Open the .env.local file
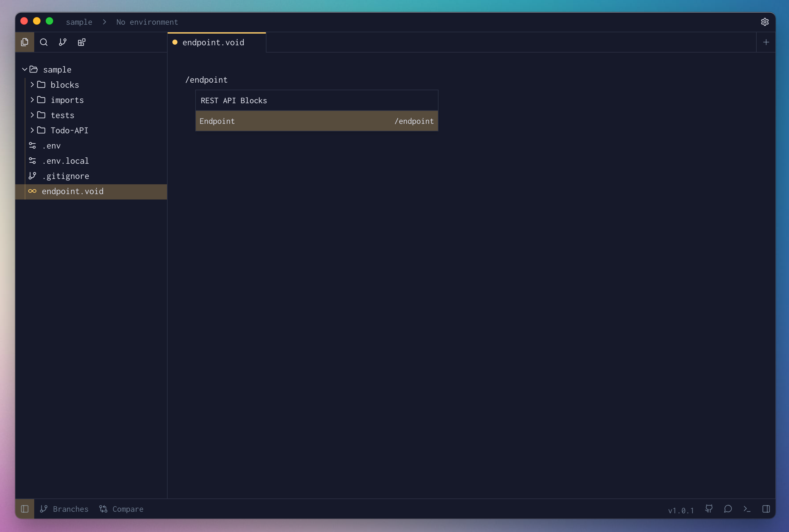This screenshot has width=789, height=532. tap(66, 161)
